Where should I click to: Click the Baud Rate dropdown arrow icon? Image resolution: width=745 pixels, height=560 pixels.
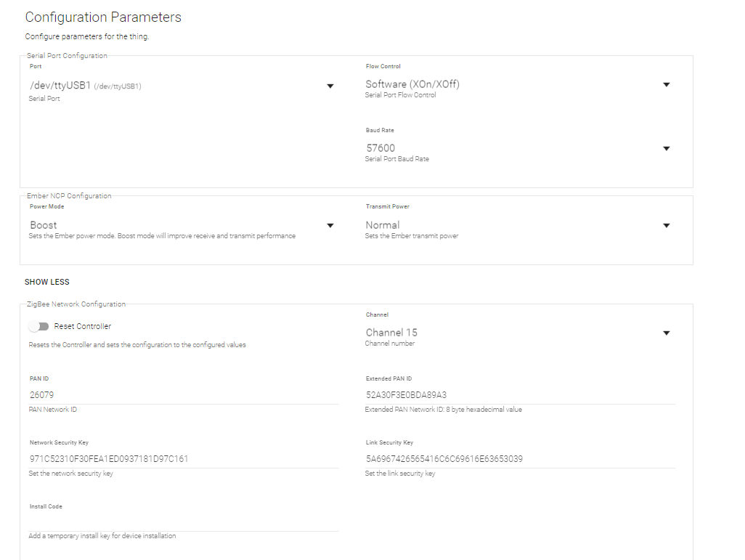pyautogui.click(x=666, y=149)
